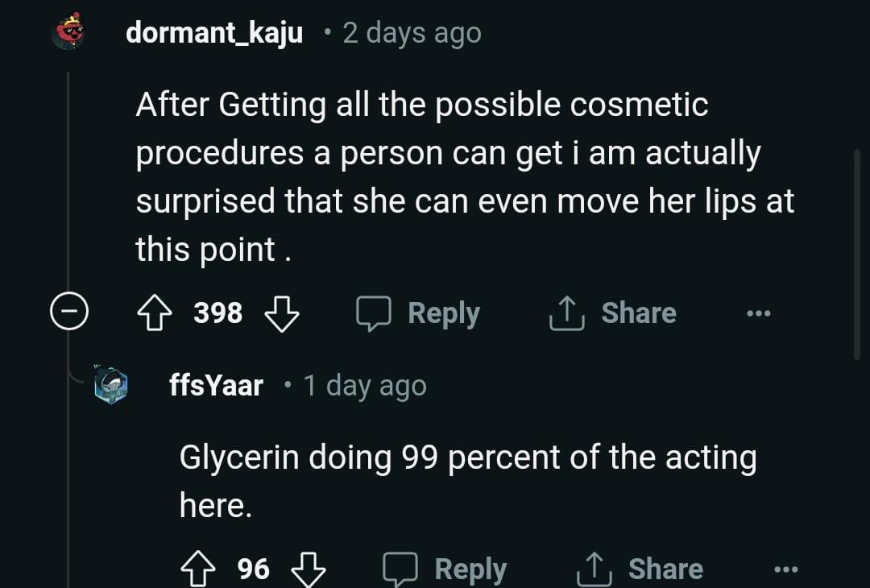
Task: Upvote ffsYaar's Glycerin reply
Action: coord(197,569)
